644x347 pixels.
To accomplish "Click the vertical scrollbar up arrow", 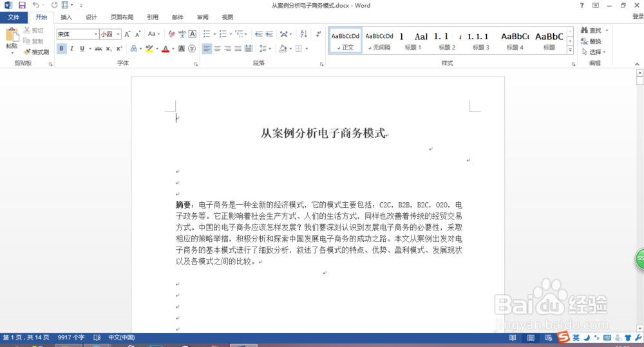I will tap(639, 73).
